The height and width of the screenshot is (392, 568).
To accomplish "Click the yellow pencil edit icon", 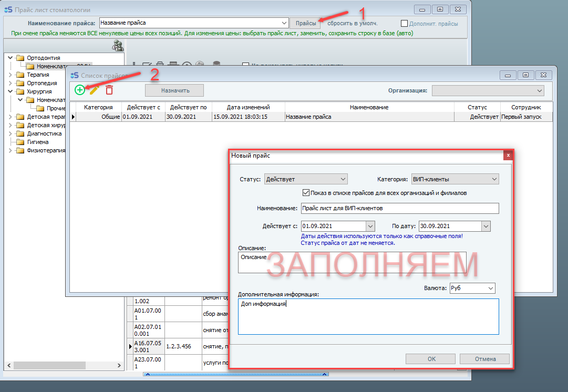I will coord(94,90).
